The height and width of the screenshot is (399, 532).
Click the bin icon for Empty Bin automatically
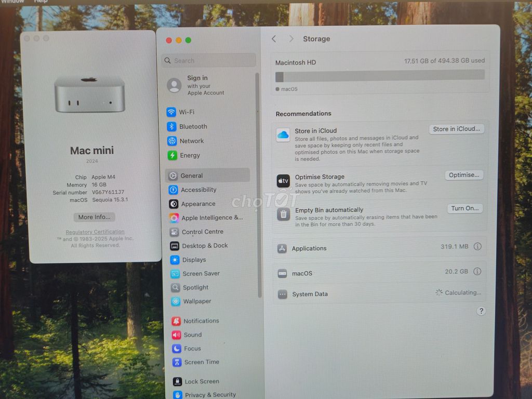click(x=284, y=214)
